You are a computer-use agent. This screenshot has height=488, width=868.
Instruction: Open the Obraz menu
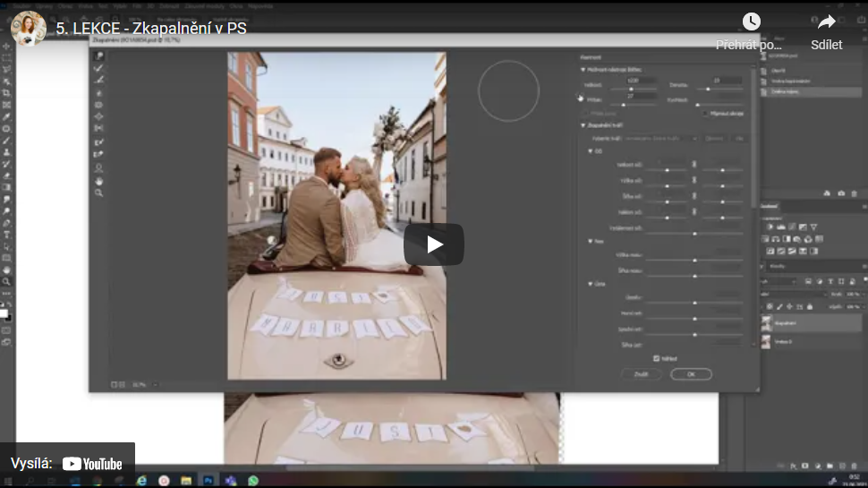pyautogui.click(x=65, y=6)
